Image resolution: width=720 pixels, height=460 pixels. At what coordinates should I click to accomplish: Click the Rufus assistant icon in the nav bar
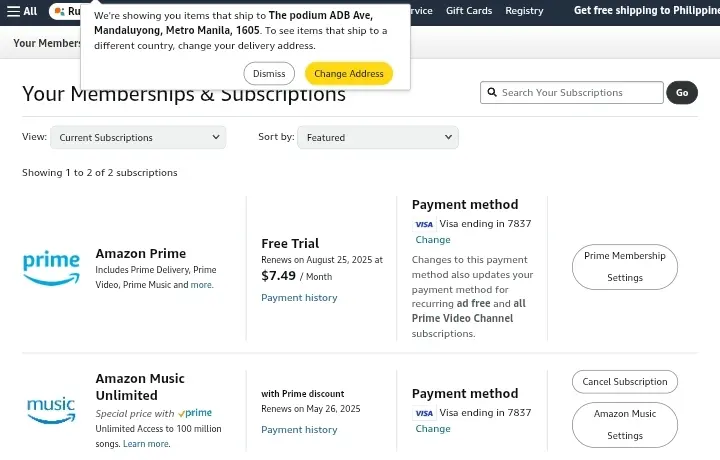coord(59,11)
